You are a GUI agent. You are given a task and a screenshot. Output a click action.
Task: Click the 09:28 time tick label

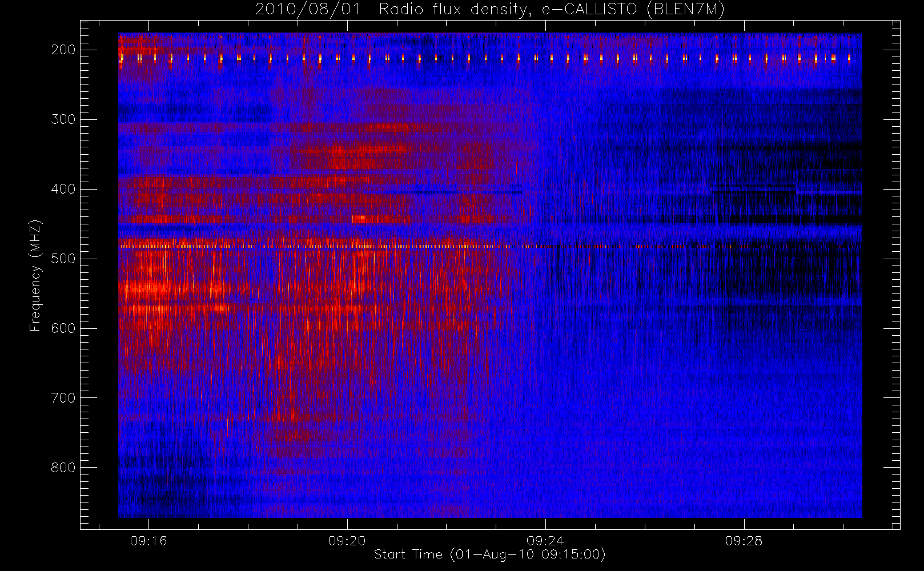(744, 541)
